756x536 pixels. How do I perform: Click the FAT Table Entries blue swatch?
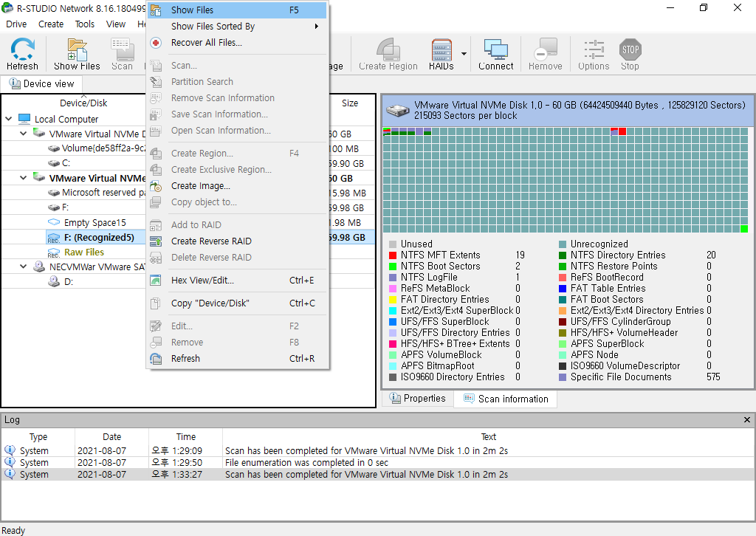562,288
